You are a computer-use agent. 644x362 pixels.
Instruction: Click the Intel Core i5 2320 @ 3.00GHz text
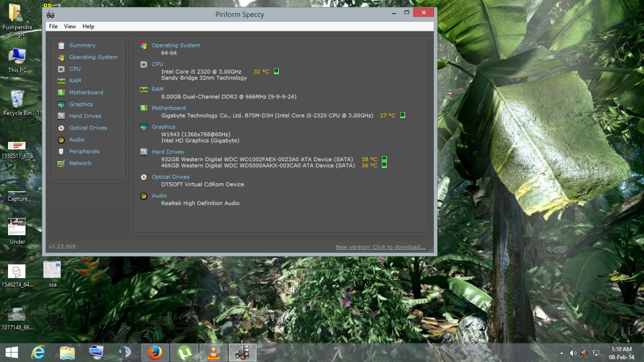(x=201, y=71)
